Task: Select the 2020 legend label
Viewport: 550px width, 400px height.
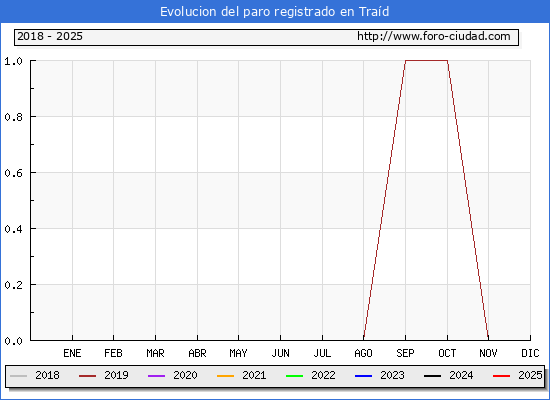Action: [185, 375]
